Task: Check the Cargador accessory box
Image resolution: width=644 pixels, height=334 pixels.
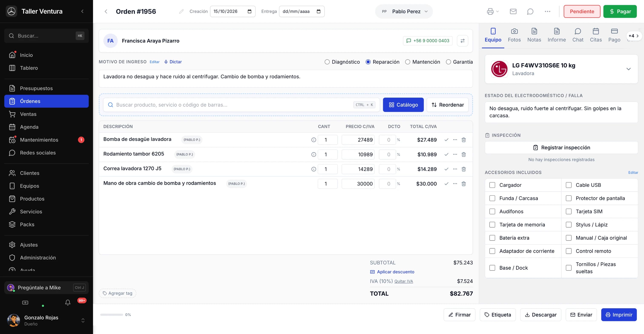Action: (x=492, y=185)
